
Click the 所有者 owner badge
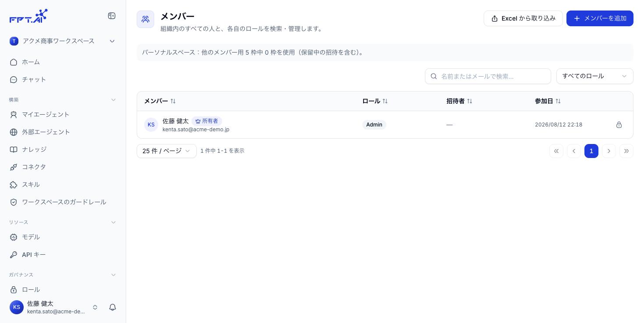[207, 121]
